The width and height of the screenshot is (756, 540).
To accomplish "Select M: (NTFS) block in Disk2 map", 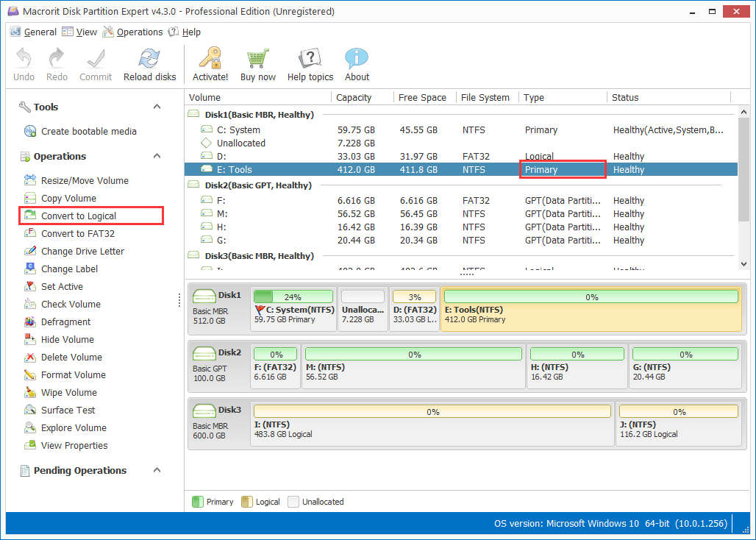I will tap(413, 366).
